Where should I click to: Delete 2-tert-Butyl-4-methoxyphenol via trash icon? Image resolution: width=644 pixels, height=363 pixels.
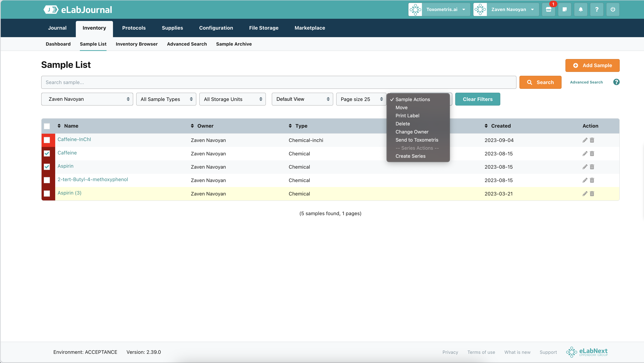592,180
